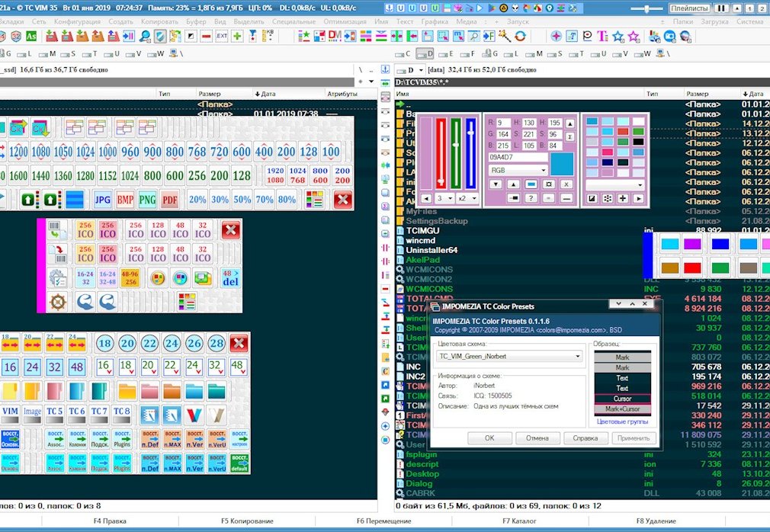Viewport: 770px width, 532px height.
Task: Open the TC_VIM_Green_iNorbert color scheme dropdown
Action: click(x=509, y=356)
